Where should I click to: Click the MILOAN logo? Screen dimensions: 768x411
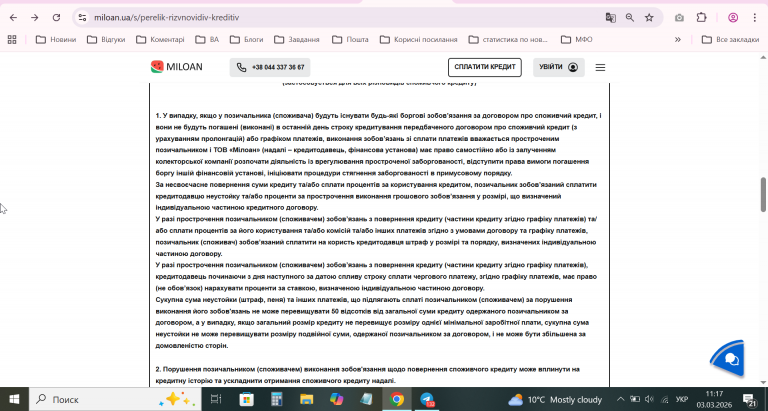[176, 67]
